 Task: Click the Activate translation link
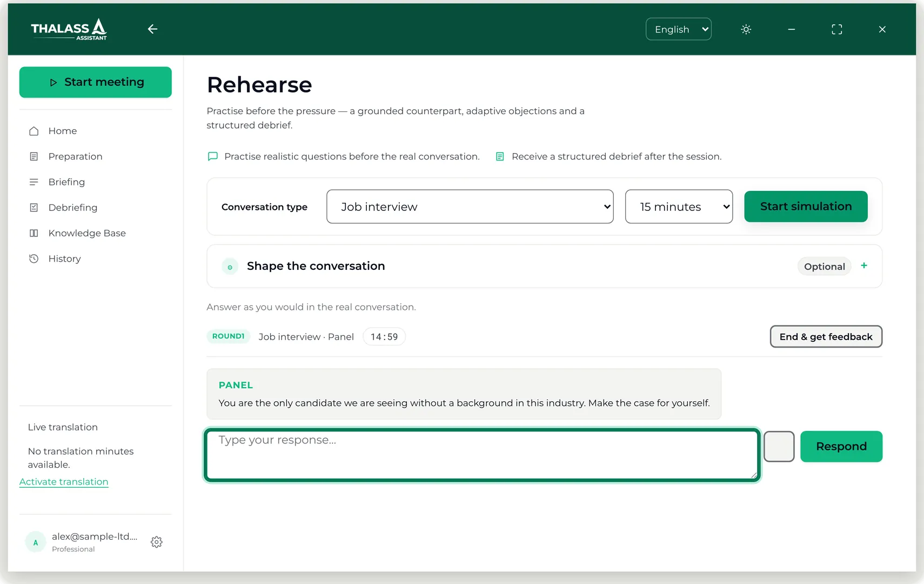pyautogui.click(x=64, y=482)
